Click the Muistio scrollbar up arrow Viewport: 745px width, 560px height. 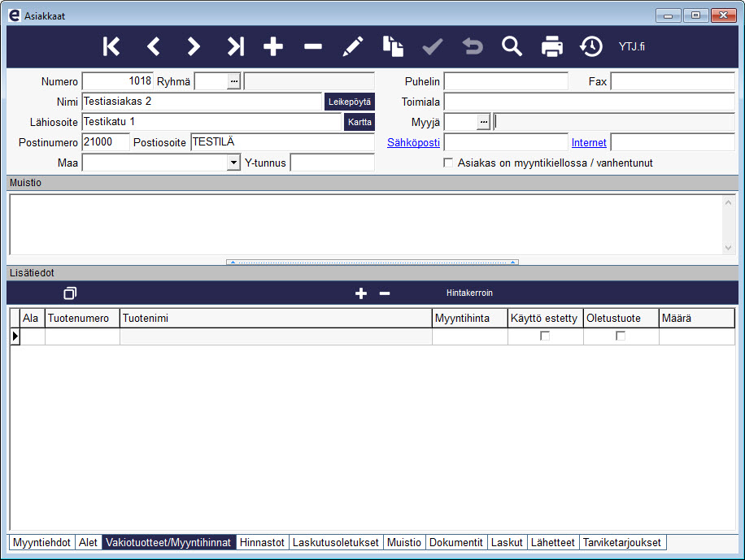pos(729,202)
